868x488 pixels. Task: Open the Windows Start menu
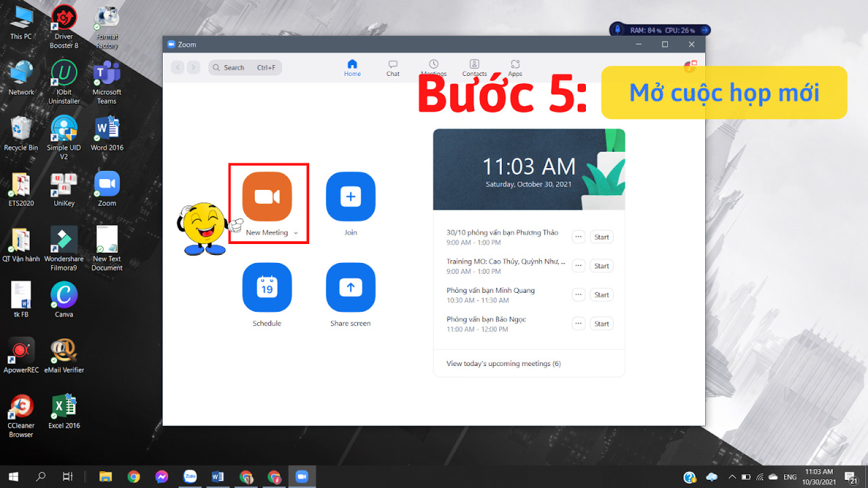(x=13, y=476)
